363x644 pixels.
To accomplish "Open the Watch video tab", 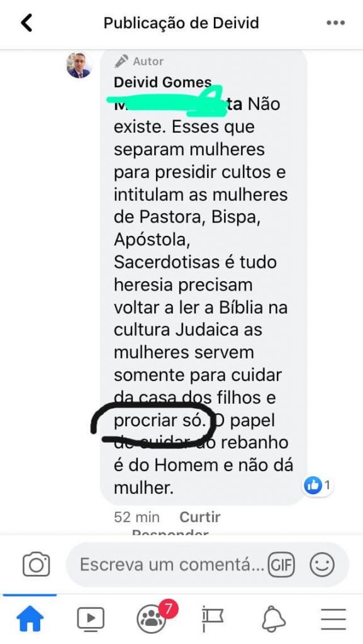I will coord(91,619).
